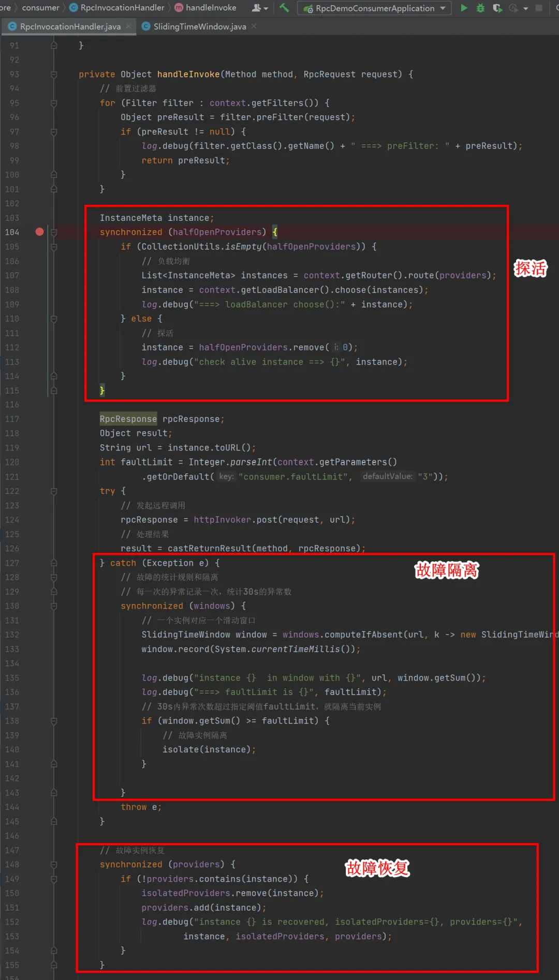Close the RpcInvocationHandler.java tab
Viewport: 559px width, 980px height.
point(128,26)
